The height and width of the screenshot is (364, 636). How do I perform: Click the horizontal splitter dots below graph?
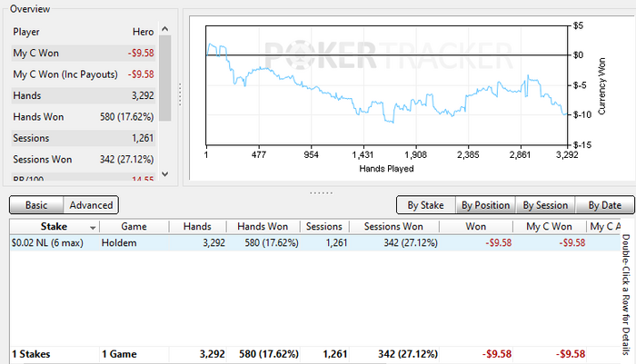321,193
